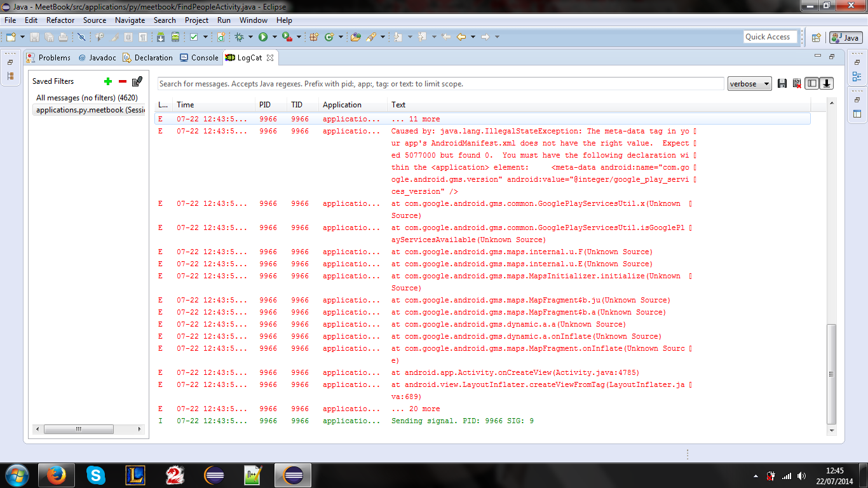Close the LogCat tab
The height and width of the screenshot is (488, 868).
pos(269,58)
